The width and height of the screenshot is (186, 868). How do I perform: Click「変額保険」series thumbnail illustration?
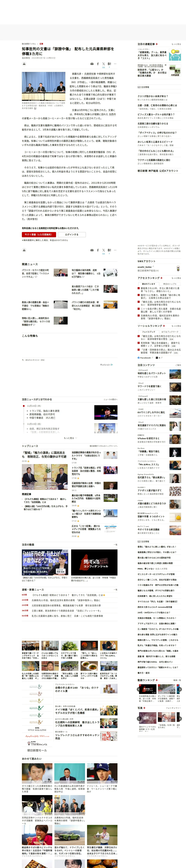tap(175, 55)
